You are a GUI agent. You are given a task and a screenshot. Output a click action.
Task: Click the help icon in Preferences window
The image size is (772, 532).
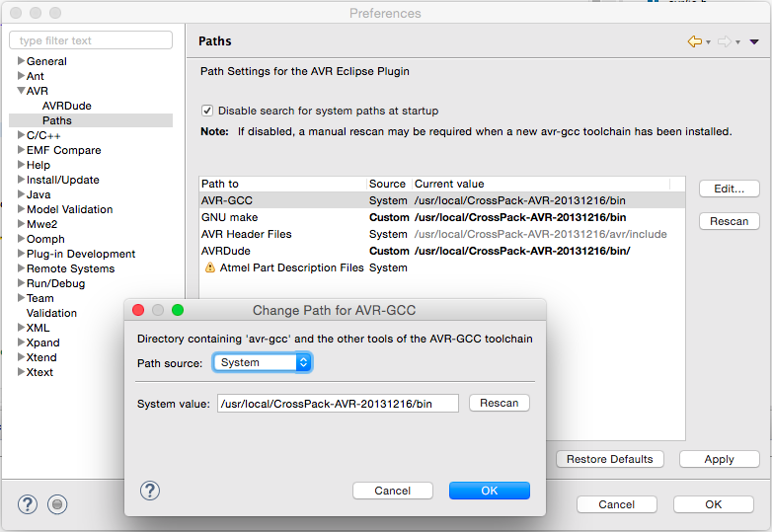coord(28,504)
